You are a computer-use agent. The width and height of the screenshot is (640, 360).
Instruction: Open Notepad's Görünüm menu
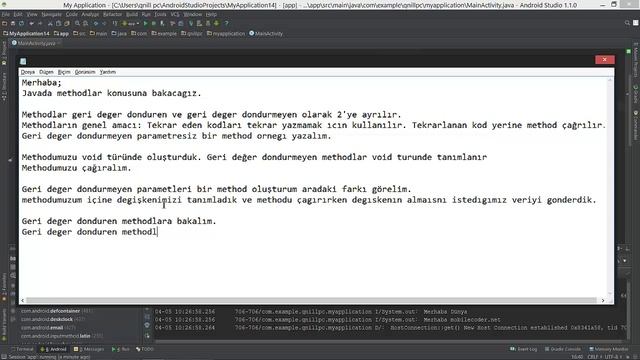(85, 72)
